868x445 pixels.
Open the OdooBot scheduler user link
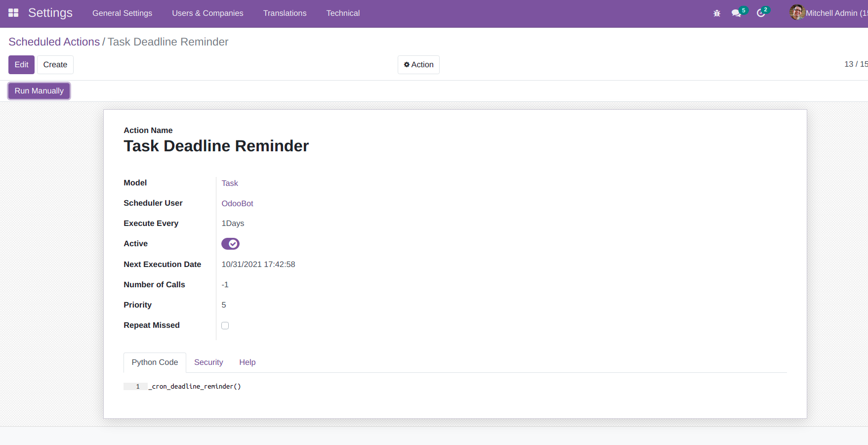pos(237,203)
